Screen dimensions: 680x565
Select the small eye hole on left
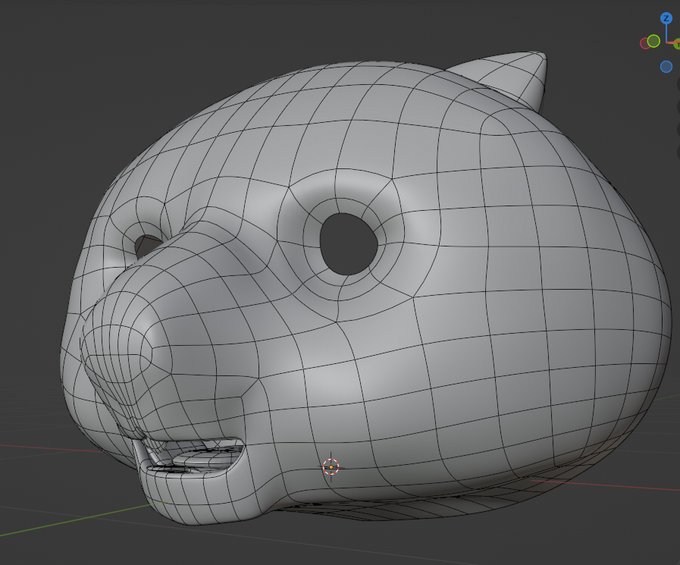(x=146, y=245)
